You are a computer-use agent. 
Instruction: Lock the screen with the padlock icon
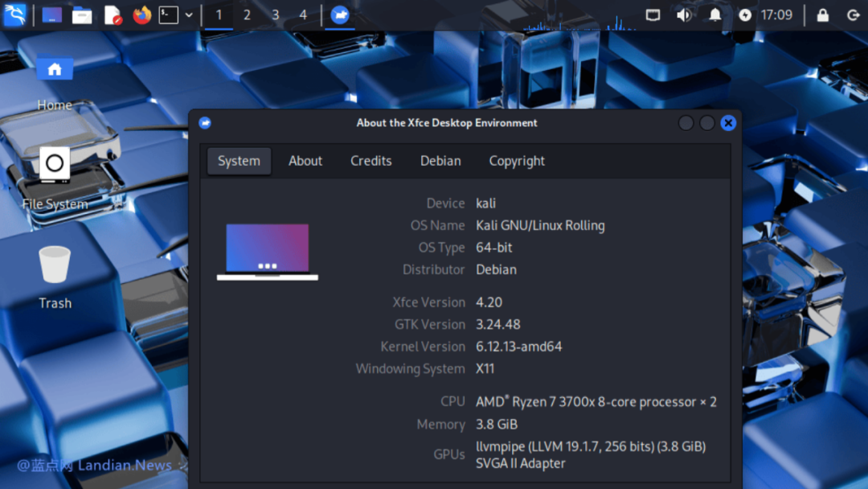[823, 15]
